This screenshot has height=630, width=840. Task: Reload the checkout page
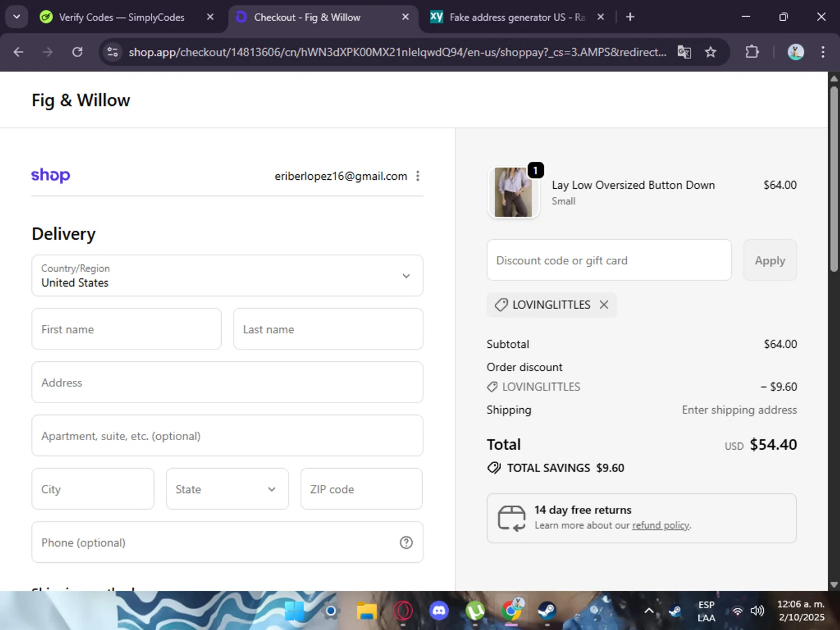[x=77, y=52]
